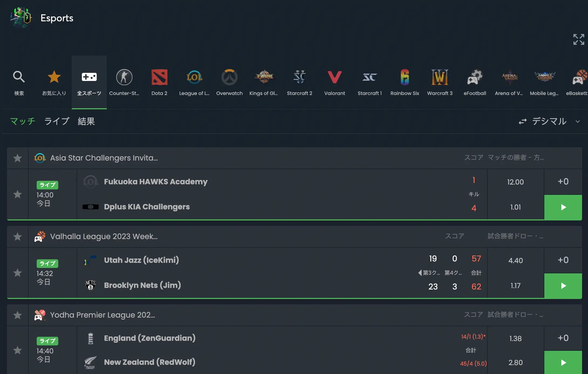Expand +0 markets for Utah Jazz match
This screenshot has height=374, width=588.
point(563,260)
